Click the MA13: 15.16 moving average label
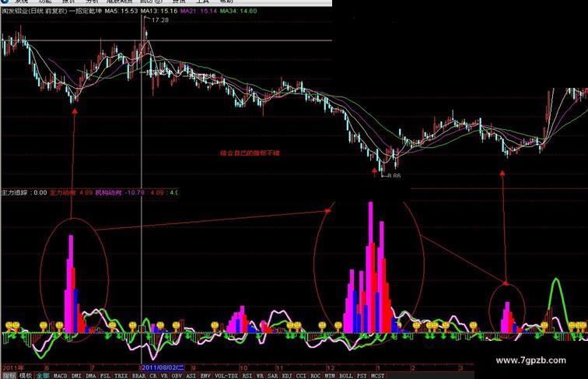588x379 pixels. pyautogui.click(x=159, y=11)
